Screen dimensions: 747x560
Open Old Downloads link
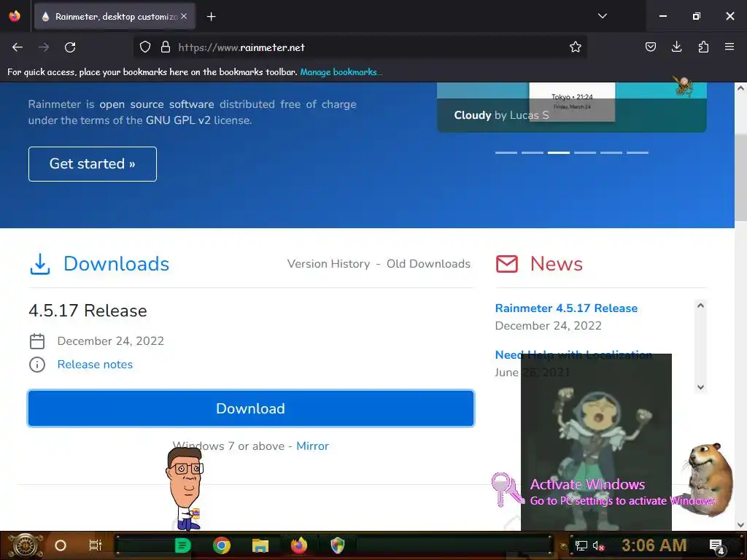point(428,264)
